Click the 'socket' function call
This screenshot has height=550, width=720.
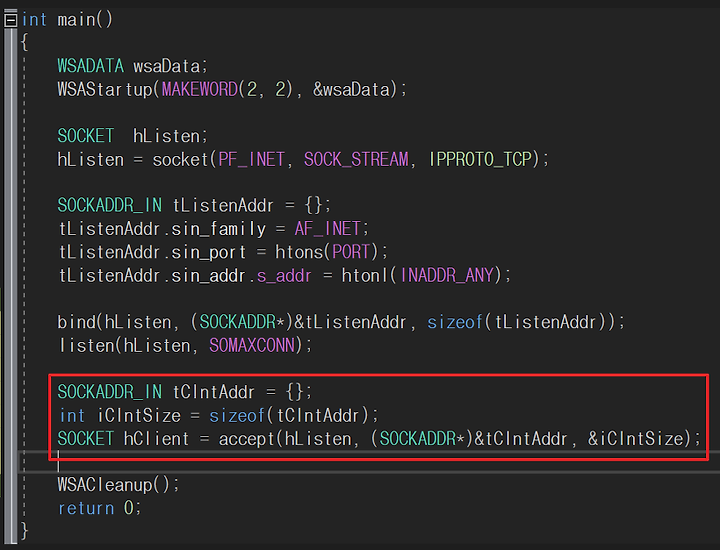(x=180, y=160)
